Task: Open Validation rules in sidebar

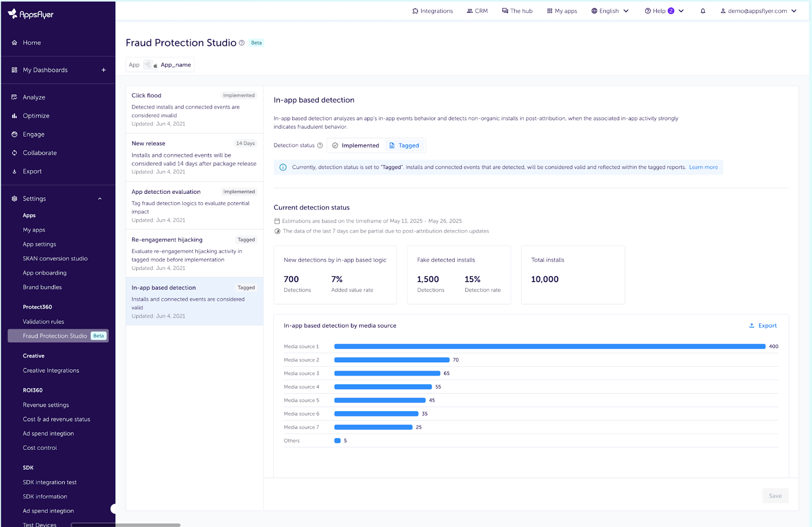Action: point(43,322)
